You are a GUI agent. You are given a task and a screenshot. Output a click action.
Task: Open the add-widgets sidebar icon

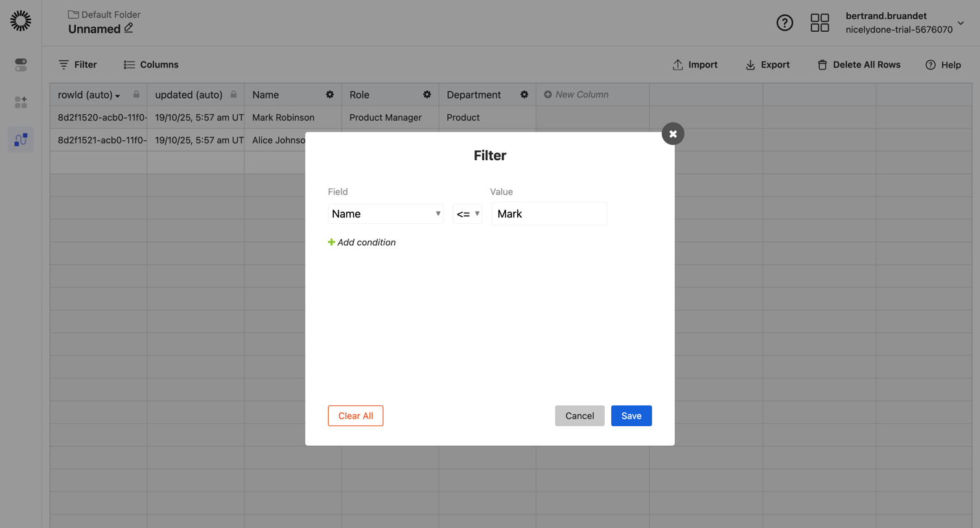pyautogui.click(x=21, y=102)
